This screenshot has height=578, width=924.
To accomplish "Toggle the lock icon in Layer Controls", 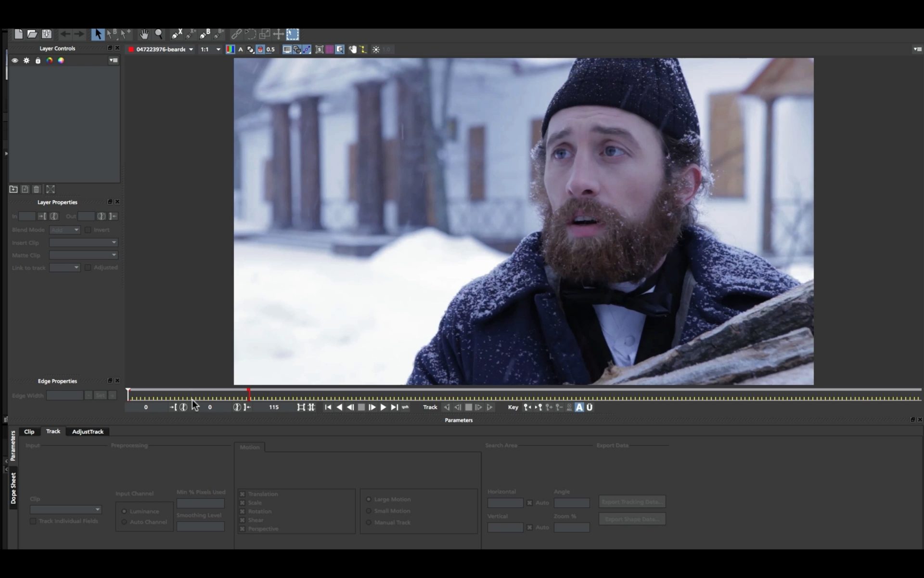I will tap(38, 61).
